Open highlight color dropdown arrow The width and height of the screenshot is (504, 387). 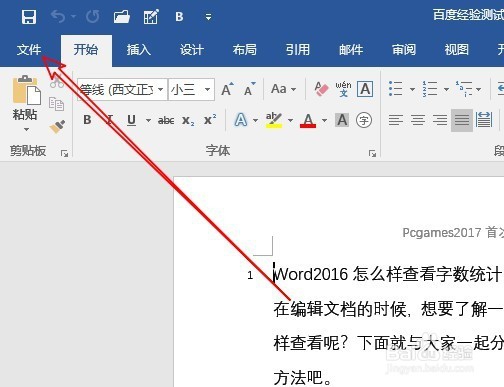(291, 120)
